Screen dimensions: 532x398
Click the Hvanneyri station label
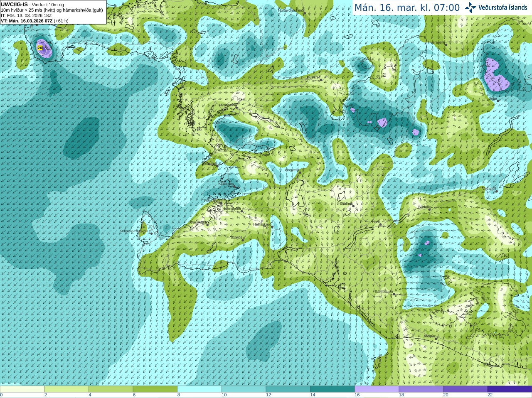click(x=228, y=105)
